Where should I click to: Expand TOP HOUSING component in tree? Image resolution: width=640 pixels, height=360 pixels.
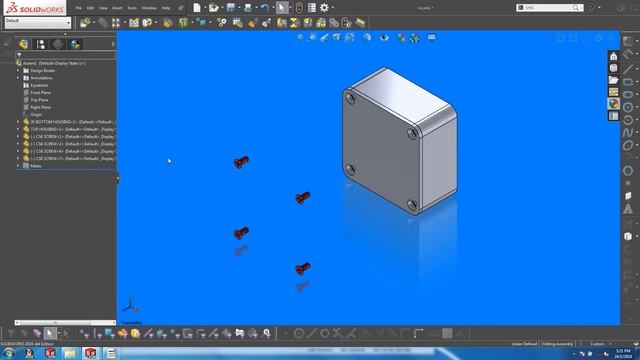click(x=18, y=129)
